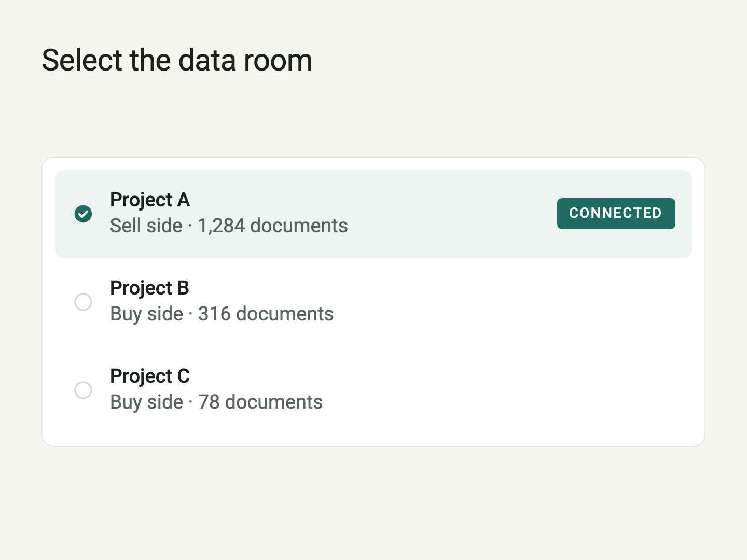Select the Project C radio button
This screenshot has width=747, height=560.
click(x=83, y=390)
